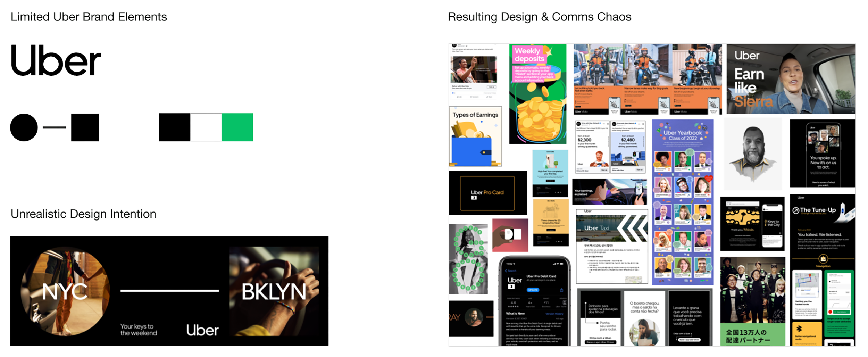868x357 pixels.
Task: Click the 'Unrealistic Design Intention' heading
Action: tap(83, 214)
